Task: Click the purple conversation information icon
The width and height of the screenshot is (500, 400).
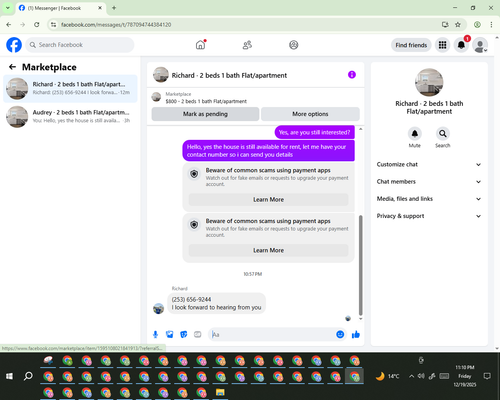Action: (x=352, y=75)
